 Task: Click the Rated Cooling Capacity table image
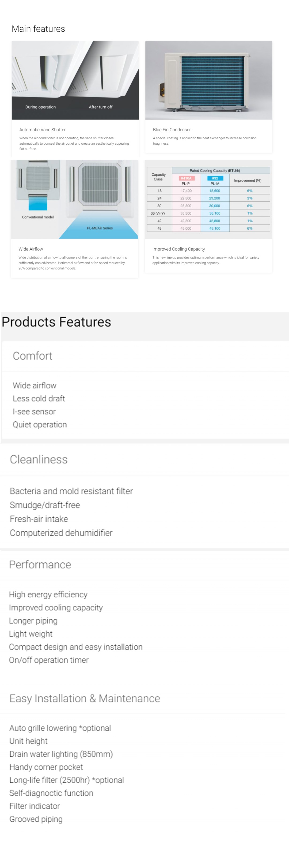[208, 199]
